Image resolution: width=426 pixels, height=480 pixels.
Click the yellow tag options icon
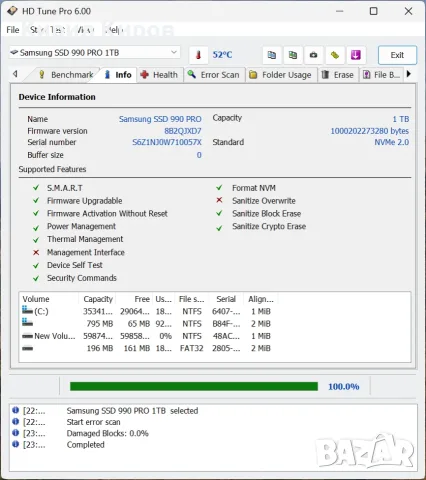click(x=335, y=55)
